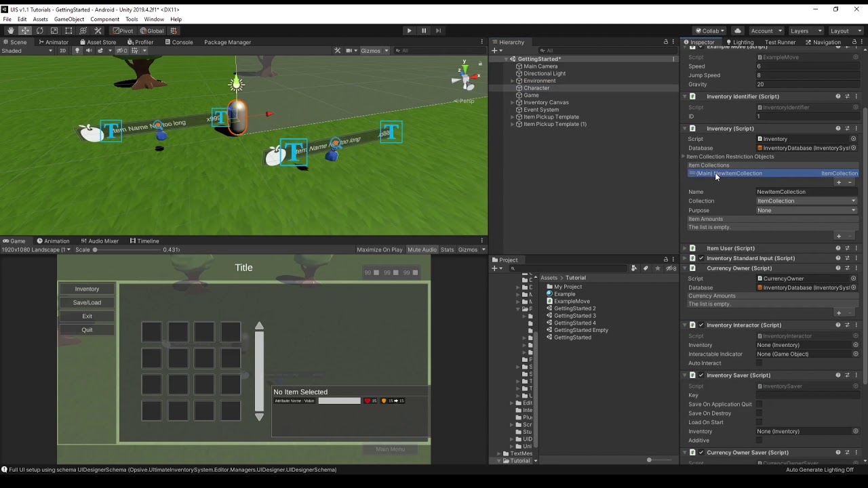Toggle scene audio icon
Viewport: 868px width, 488px height.
88,51
